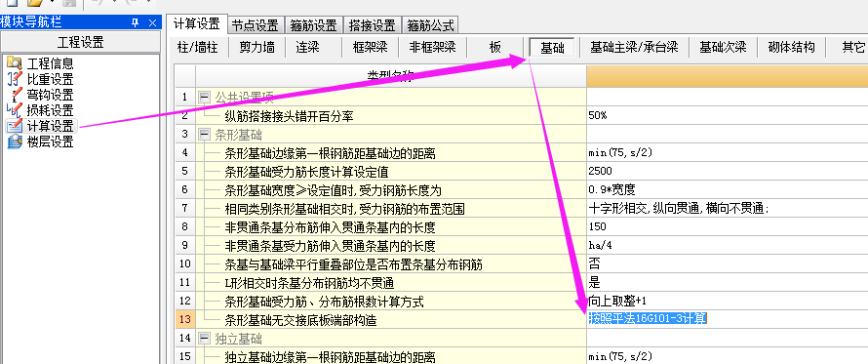The height and width of the screenshot is (364, 868).
Task: Select the 其它 component button
Action: click(853, 47)
